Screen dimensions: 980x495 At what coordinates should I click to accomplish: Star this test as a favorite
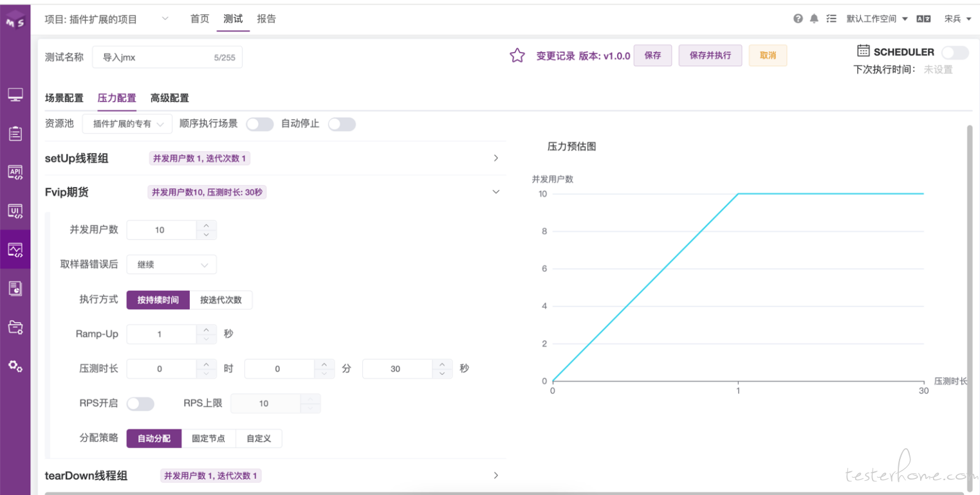pyautogui.click(x=517, y=56)
